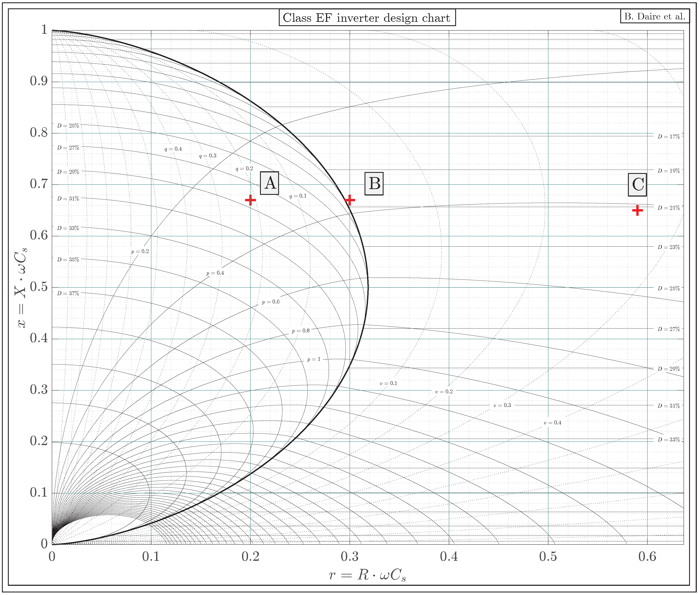The width and height of the screenshot is (700, 595).
Task: Click the 'v = 0.1' curve label
Action: pos(388,383)
